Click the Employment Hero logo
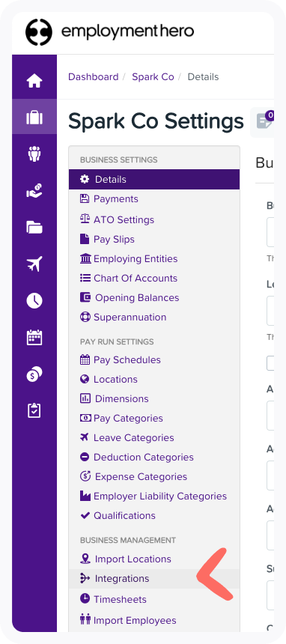 (110, 31)
